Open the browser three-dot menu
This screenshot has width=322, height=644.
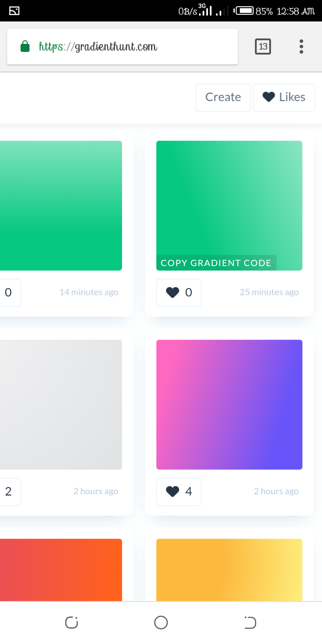(x=301, y=47)
